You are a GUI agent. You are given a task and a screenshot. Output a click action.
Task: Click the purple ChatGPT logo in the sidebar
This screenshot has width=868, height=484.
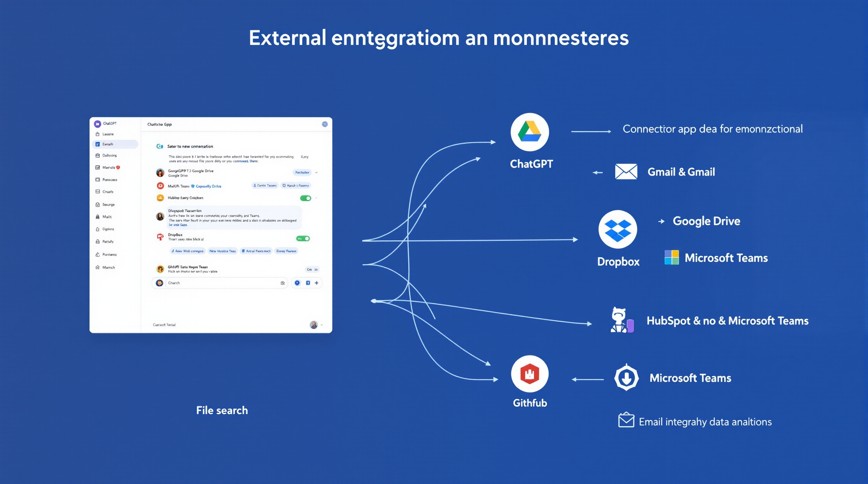click(97, 124)
